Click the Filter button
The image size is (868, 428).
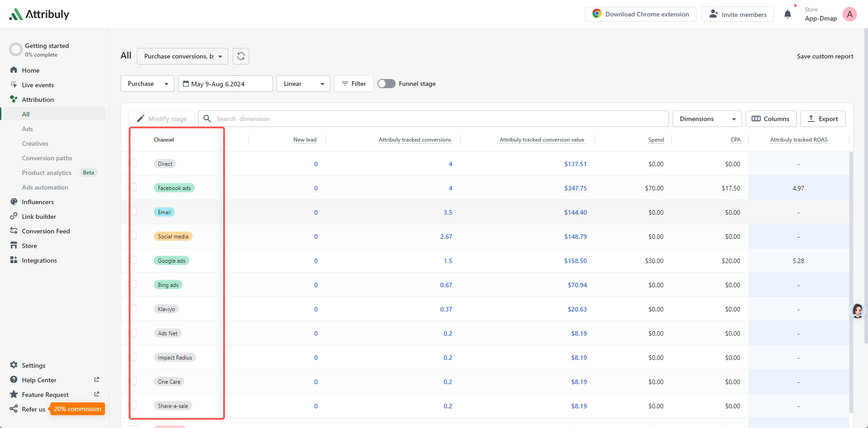click(x=354, y=84)
